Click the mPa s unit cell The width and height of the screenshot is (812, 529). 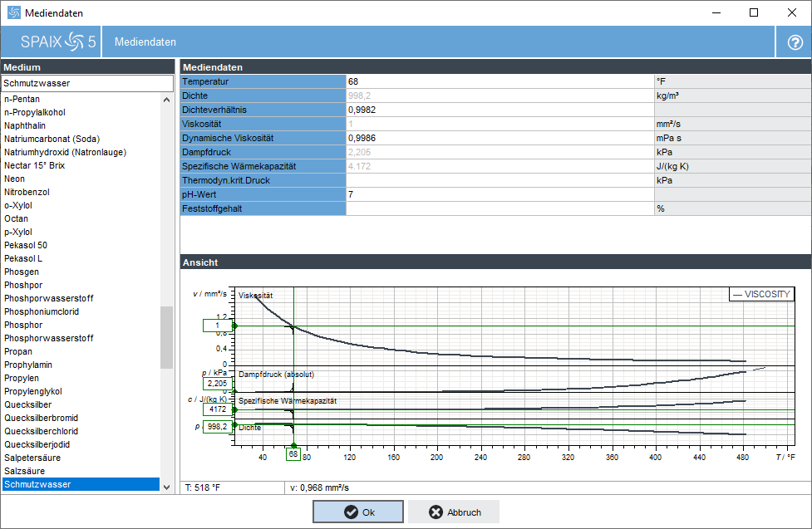pos(732,138)
